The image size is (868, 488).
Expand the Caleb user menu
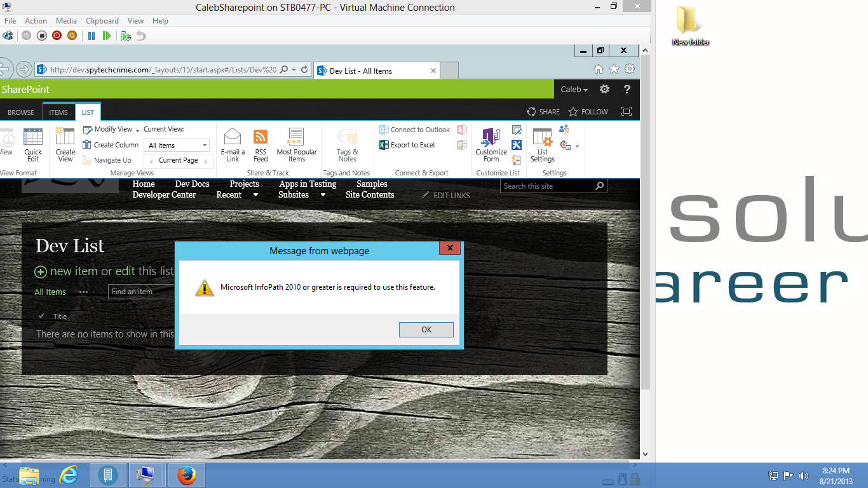(574, 90)
